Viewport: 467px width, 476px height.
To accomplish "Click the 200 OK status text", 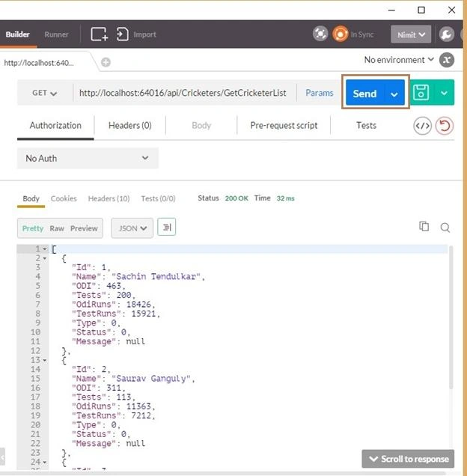I will tap(236, 198).
